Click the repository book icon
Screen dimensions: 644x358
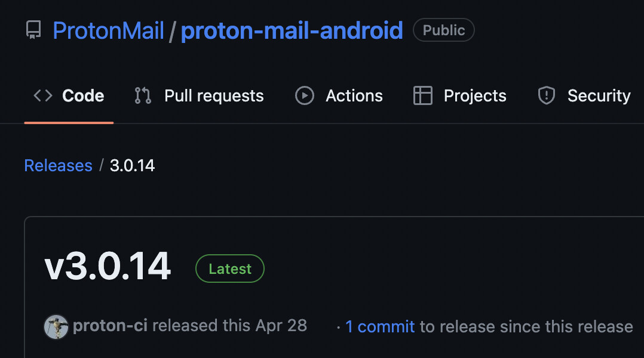(x=34, y=30)
